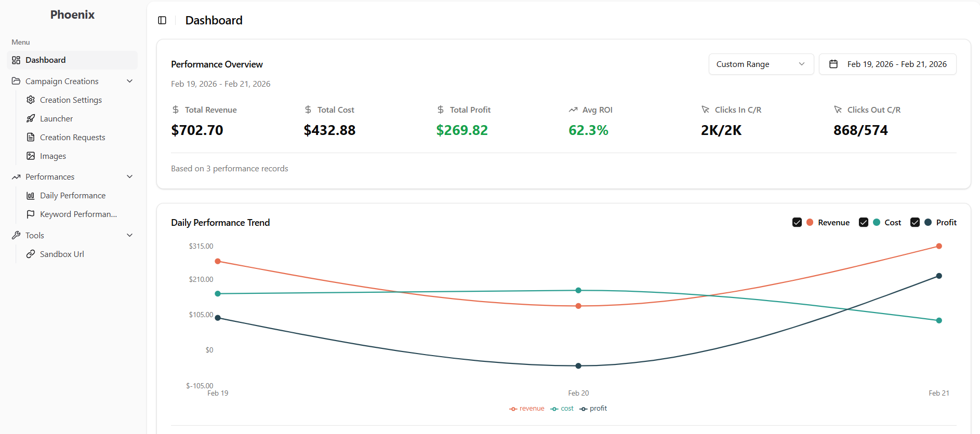Select Daily Performance in the menu
Viewport: 980px width, 434px height.
[x=72, y=195]
